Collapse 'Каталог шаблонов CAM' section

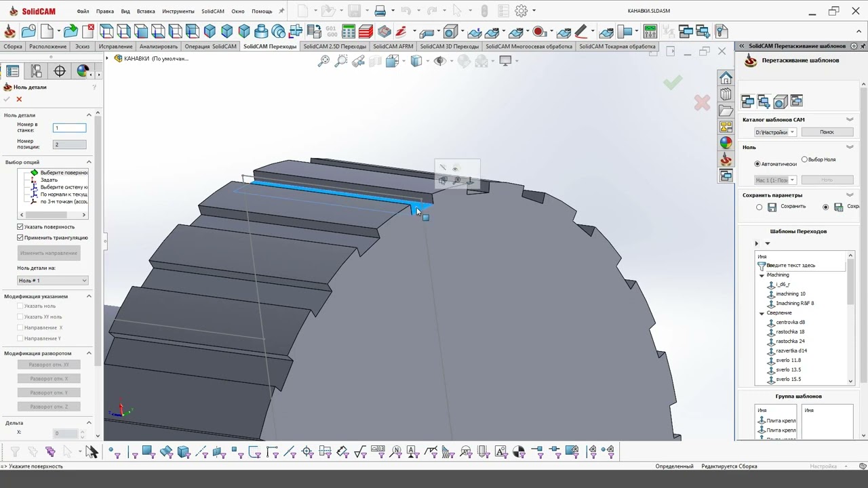click(x=850, y=119)
